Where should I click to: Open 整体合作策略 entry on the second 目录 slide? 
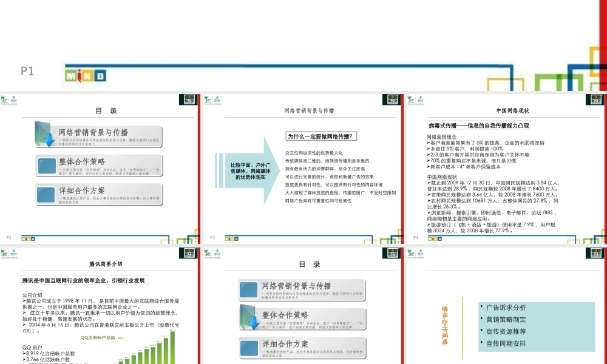pyautogui.click(x=302, y=319)
